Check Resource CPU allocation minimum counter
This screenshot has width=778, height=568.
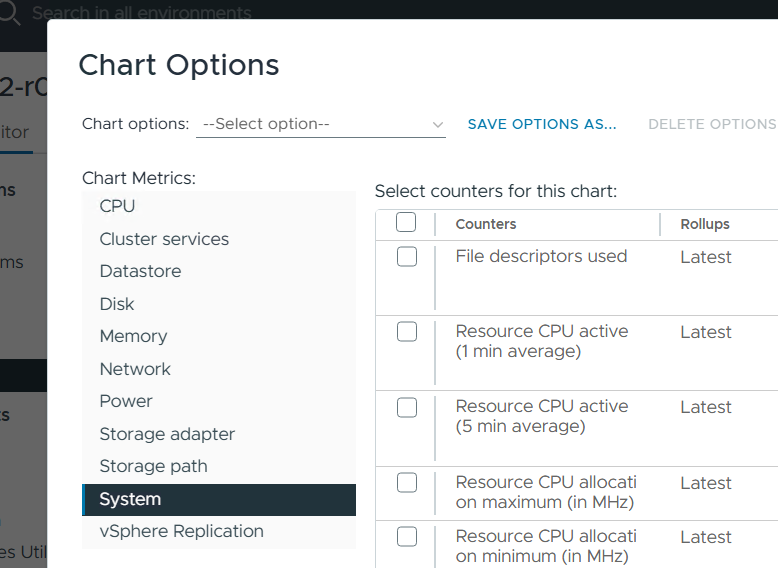(x=407, y=537)
